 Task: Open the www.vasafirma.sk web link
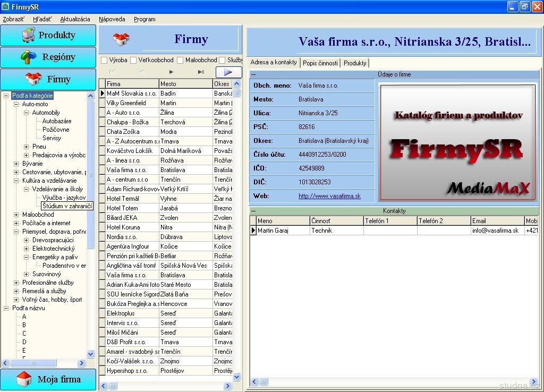pos(329,196)
